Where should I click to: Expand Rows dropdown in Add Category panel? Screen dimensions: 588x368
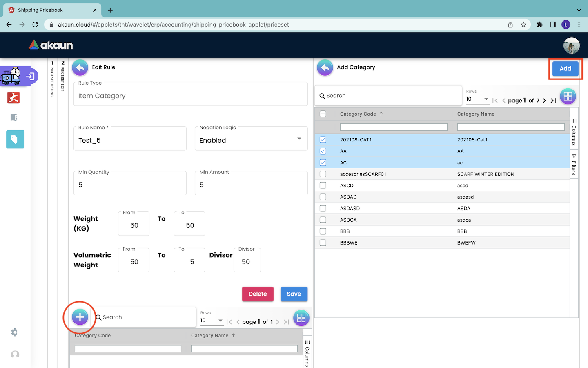click(x=477, y=99)
